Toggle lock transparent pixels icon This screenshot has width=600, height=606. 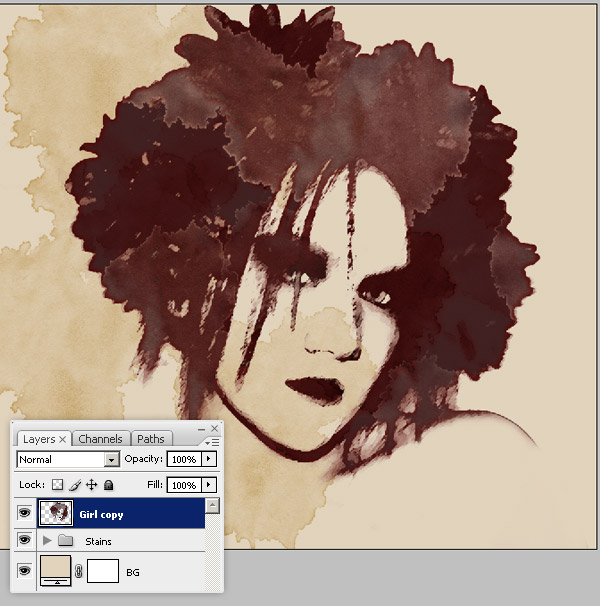[57, 485]
